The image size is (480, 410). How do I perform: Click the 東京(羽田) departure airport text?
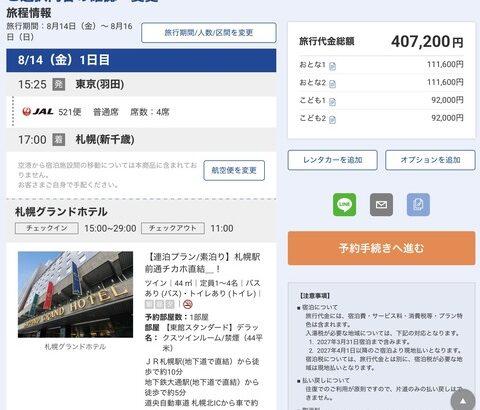click(x=100, y=84)
